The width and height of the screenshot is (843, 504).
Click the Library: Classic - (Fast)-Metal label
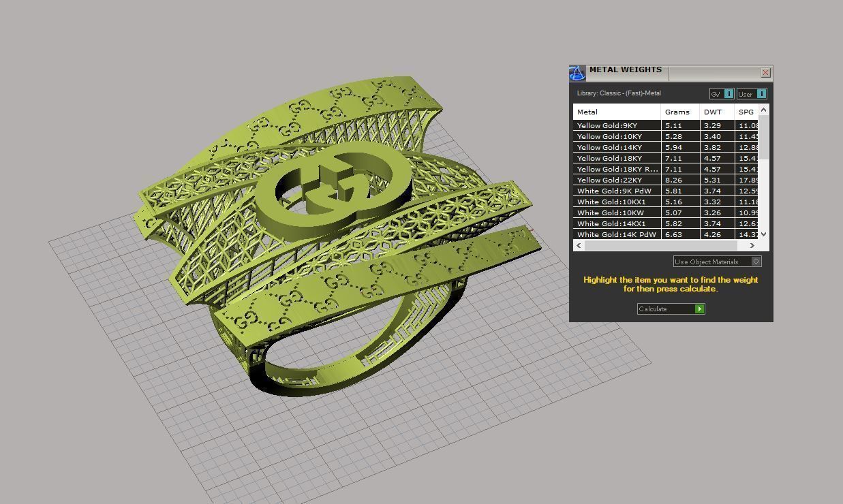[619, 93]
